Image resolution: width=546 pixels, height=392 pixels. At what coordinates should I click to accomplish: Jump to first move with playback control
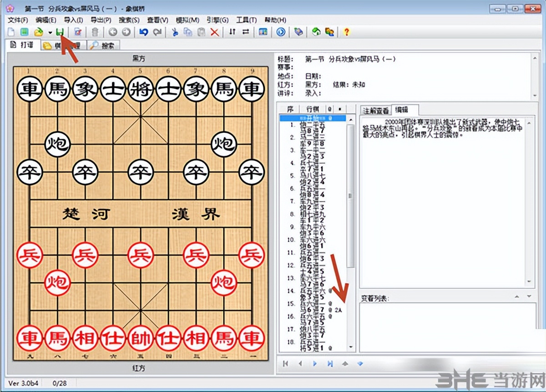(x=285, y=364)
